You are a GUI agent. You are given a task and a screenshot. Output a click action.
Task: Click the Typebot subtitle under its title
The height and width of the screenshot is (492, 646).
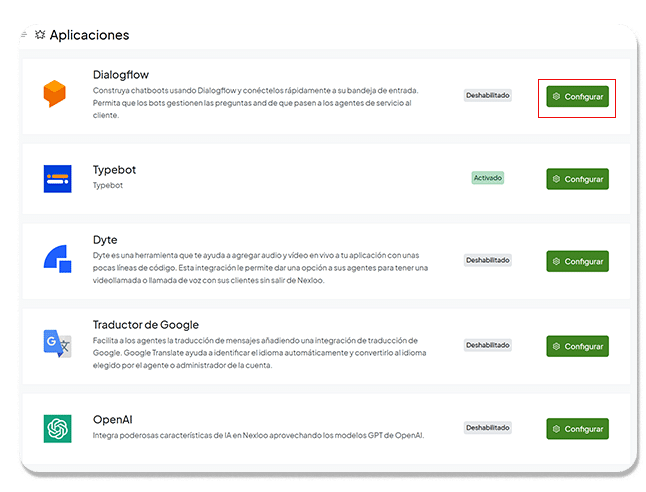click(x=108, y=185)
